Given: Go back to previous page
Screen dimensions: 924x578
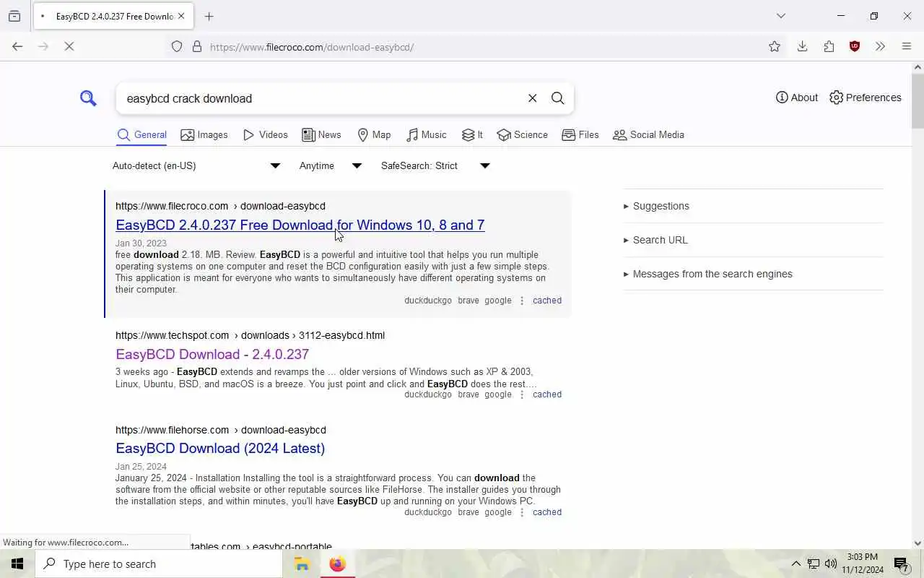Looking at the screenshot, I should click(17, 47).
